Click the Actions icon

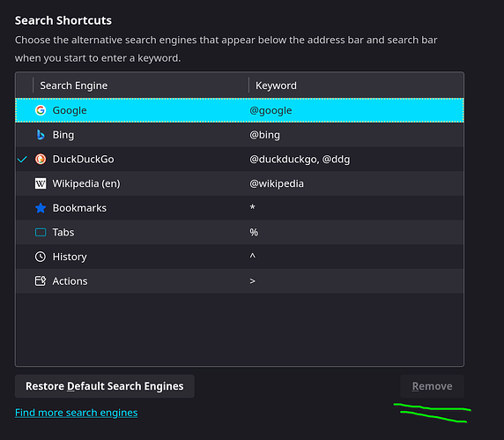41,281
